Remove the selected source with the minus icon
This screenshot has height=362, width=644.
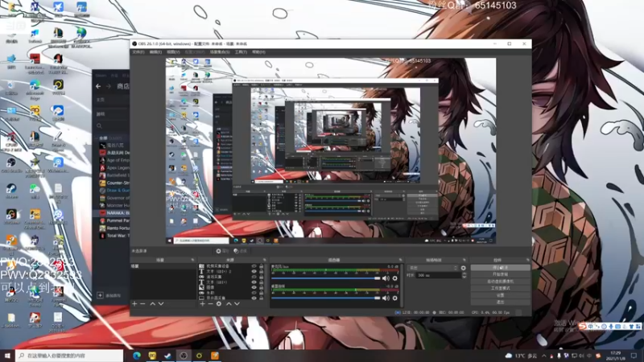coord(210,304)
